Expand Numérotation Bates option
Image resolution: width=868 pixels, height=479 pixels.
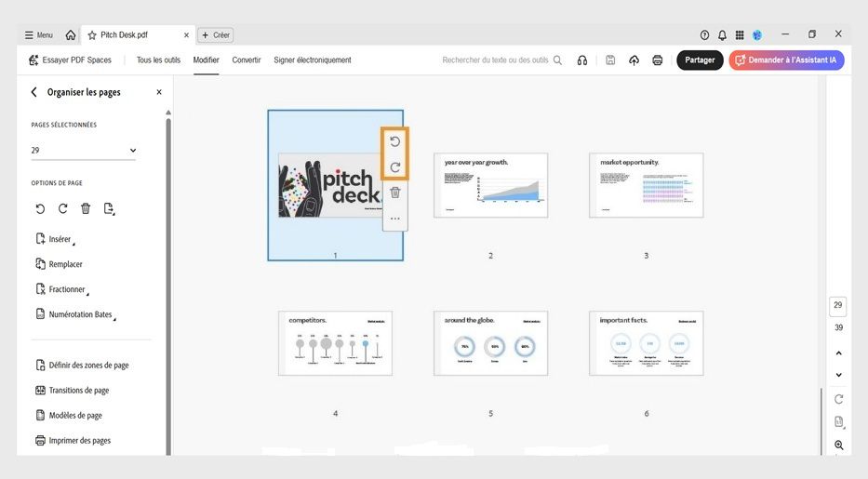76,314
